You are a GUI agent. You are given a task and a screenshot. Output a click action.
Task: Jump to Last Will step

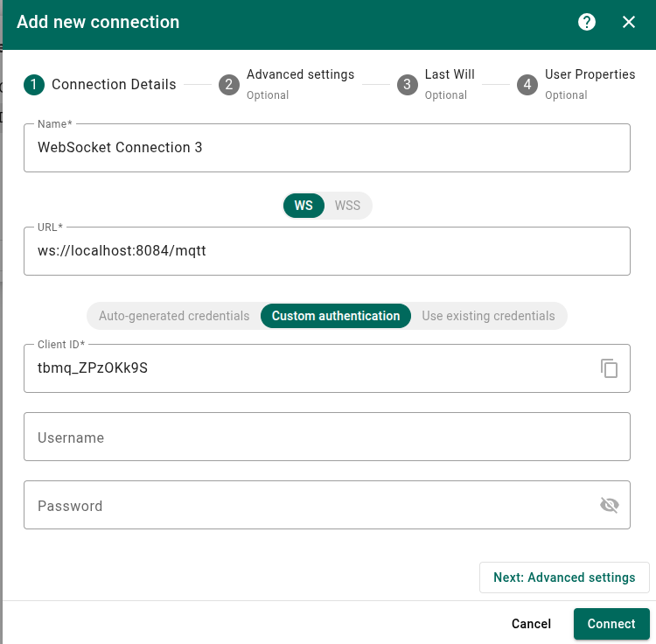[437, 84]
